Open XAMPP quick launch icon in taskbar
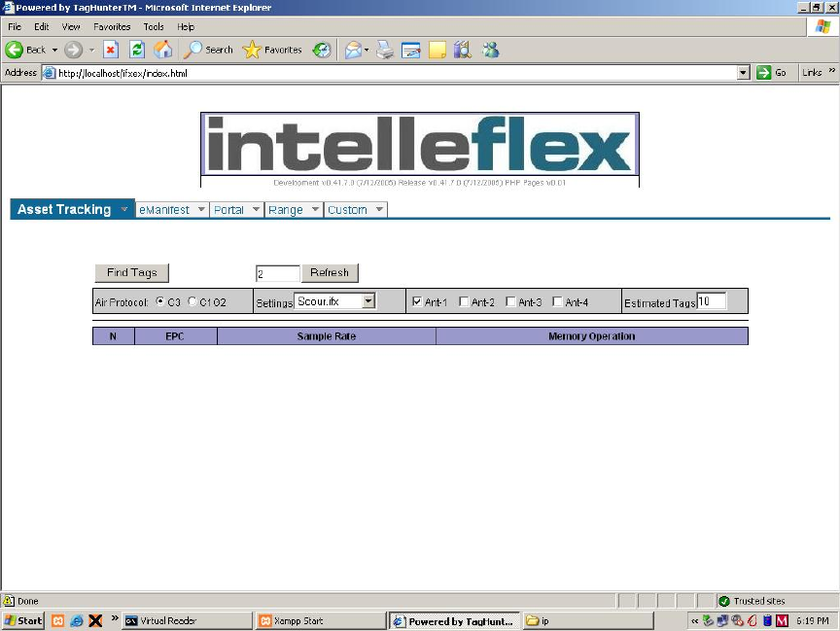840x631 pixels. click(58, 620)
